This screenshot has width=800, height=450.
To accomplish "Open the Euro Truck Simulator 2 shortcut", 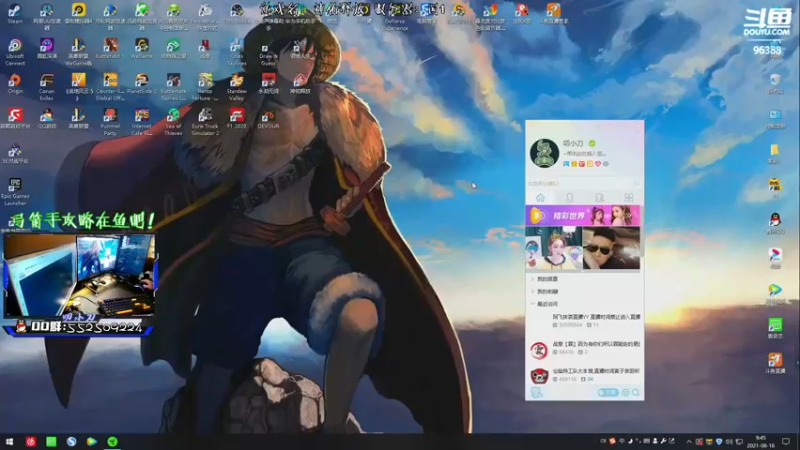I will (x=205, y=121).
